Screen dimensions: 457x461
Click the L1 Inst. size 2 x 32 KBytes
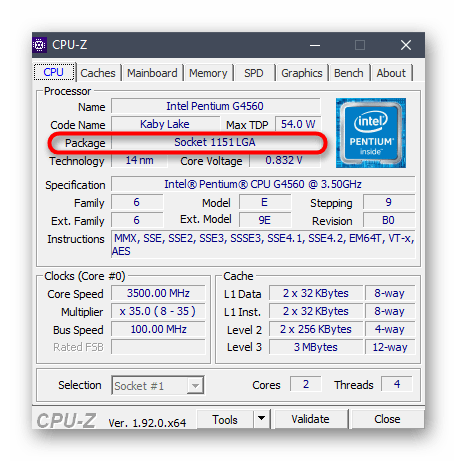click(x=316, y=311)
